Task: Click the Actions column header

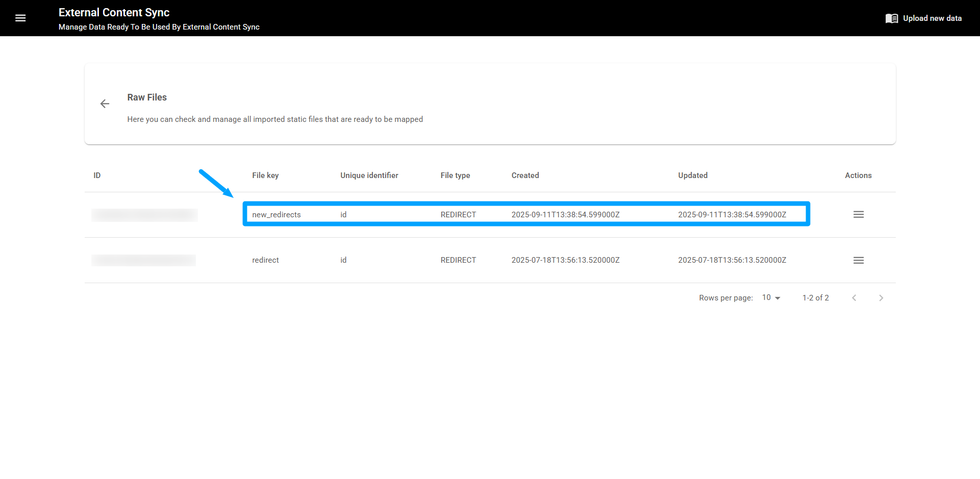Action: tap(858, 176)
